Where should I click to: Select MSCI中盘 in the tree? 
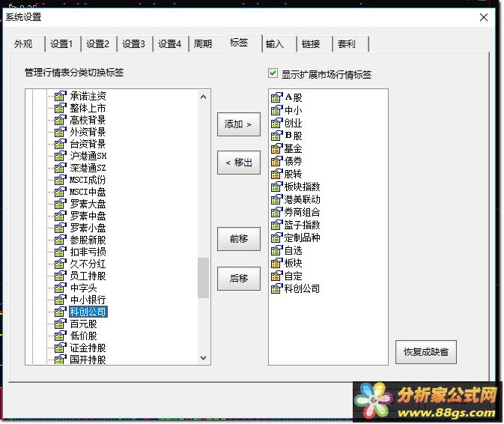pos(88,192)
